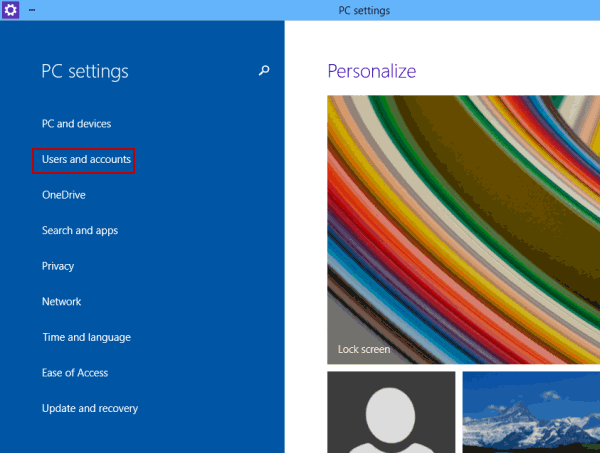Viewport: 600px width, 453px height.
Task: Click the user silhouette avatar
Action: 391,420
